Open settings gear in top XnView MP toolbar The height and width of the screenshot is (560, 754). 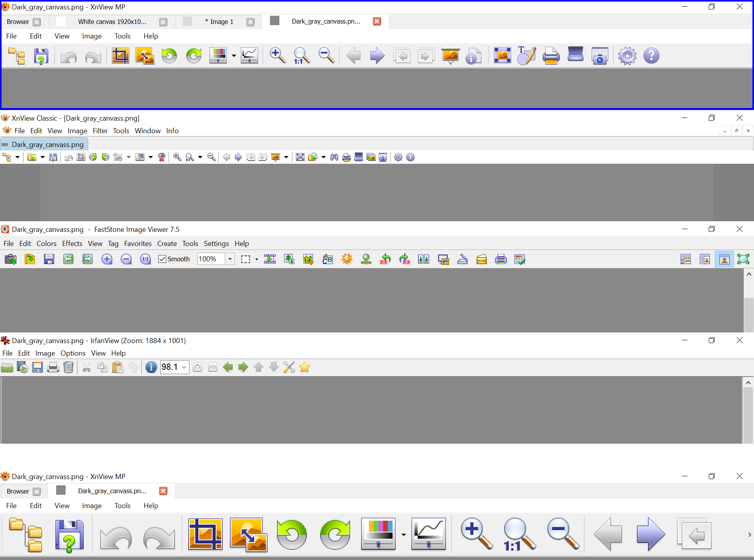click(627, 56)
